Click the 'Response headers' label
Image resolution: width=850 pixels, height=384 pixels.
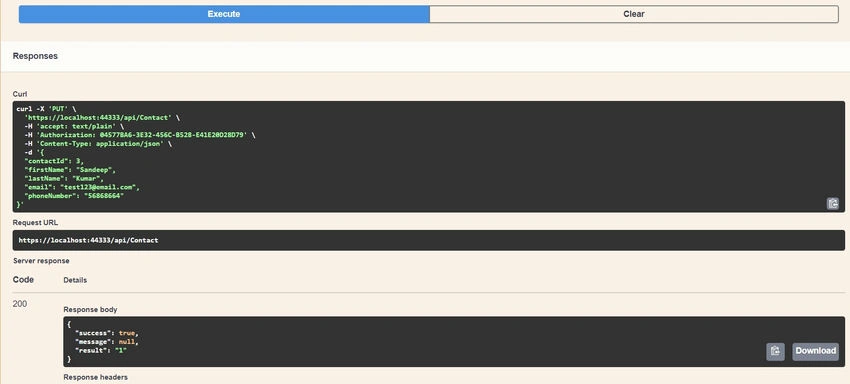pos(95,376)
